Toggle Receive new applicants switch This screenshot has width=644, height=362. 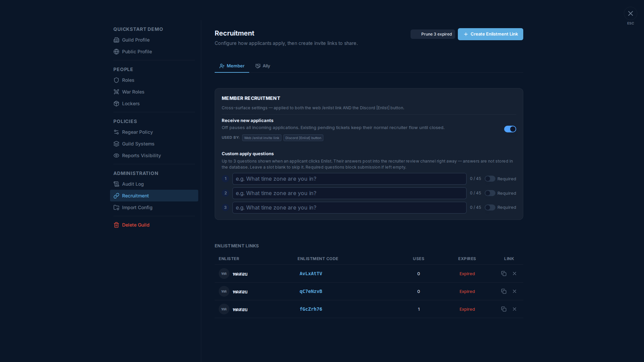tap(510, 129)
